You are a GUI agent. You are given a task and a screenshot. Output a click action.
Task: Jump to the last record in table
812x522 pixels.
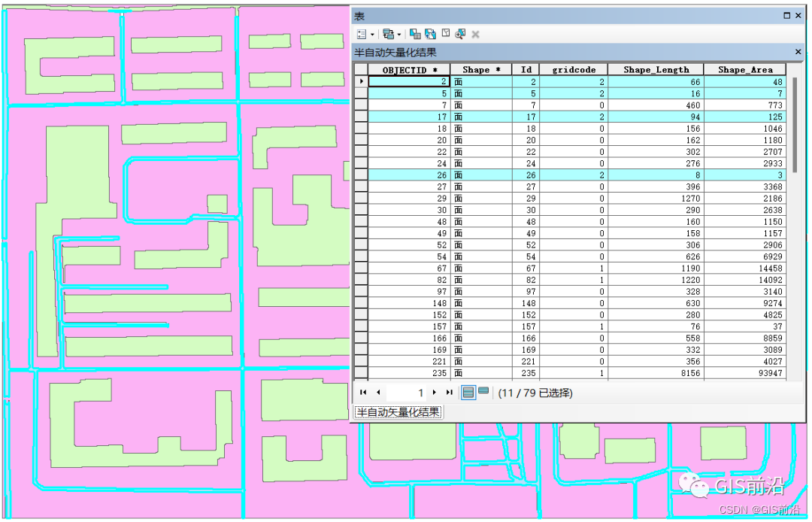point(449,393)
